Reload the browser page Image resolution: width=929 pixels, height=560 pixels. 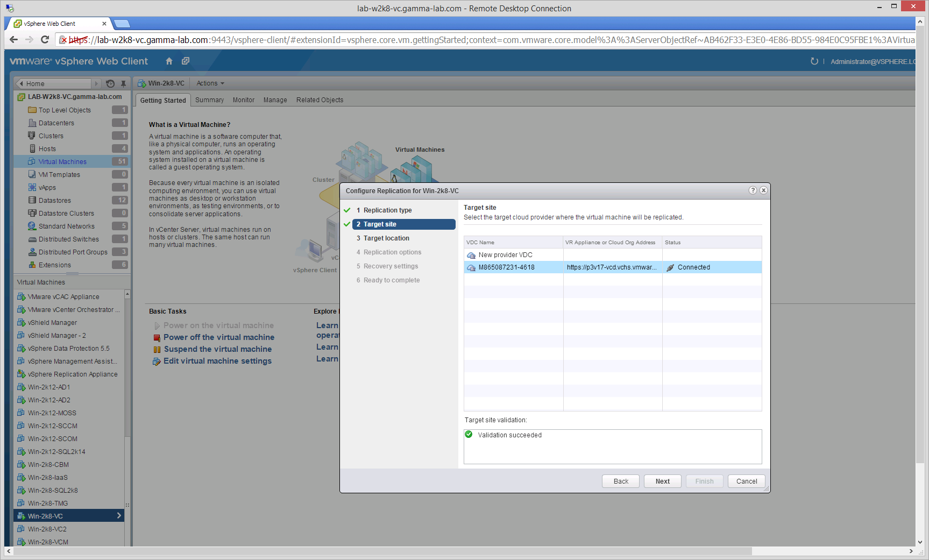click(x=45, y=40)
